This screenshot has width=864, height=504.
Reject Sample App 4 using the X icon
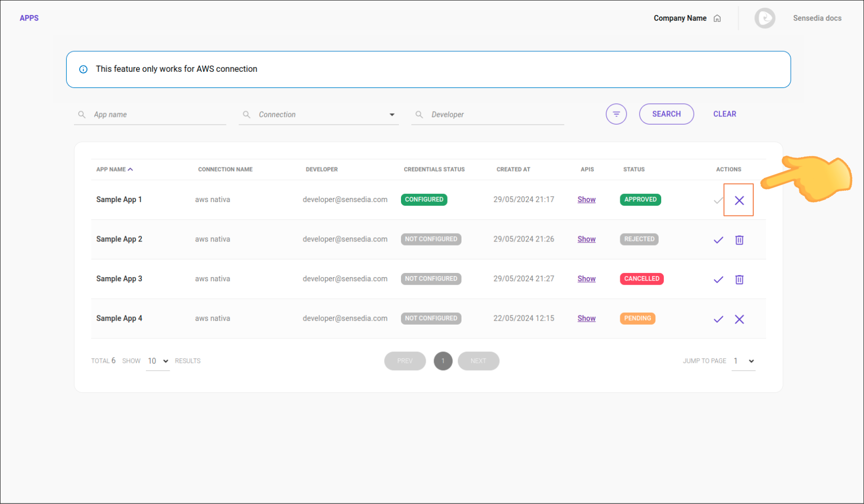pos(739,319)
